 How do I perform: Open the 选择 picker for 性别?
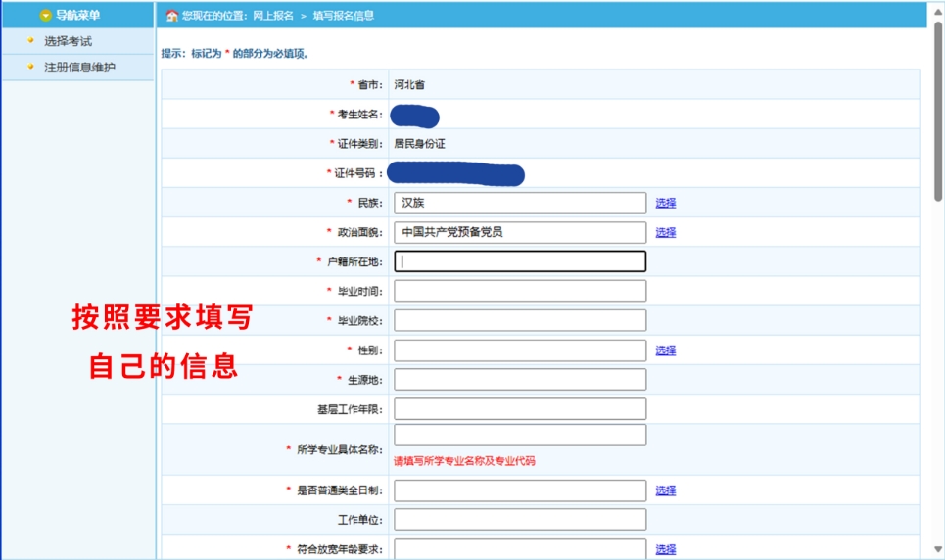666,350
